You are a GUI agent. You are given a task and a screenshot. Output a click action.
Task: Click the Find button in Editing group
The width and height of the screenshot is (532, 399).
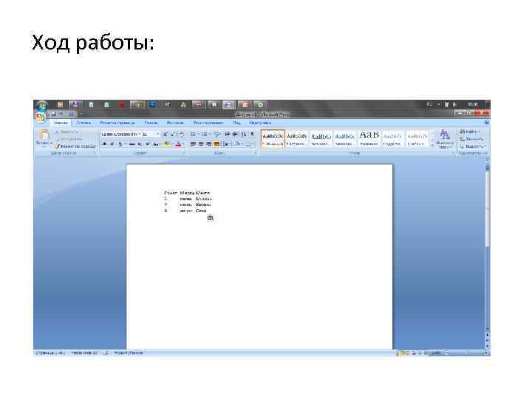tap(470, 132)
